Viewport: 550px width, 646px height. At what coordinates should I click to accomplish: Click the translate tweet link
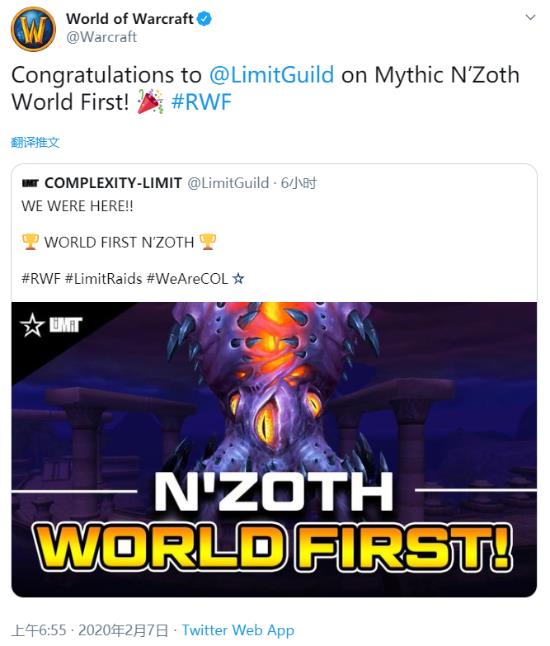tap(35, 143)
